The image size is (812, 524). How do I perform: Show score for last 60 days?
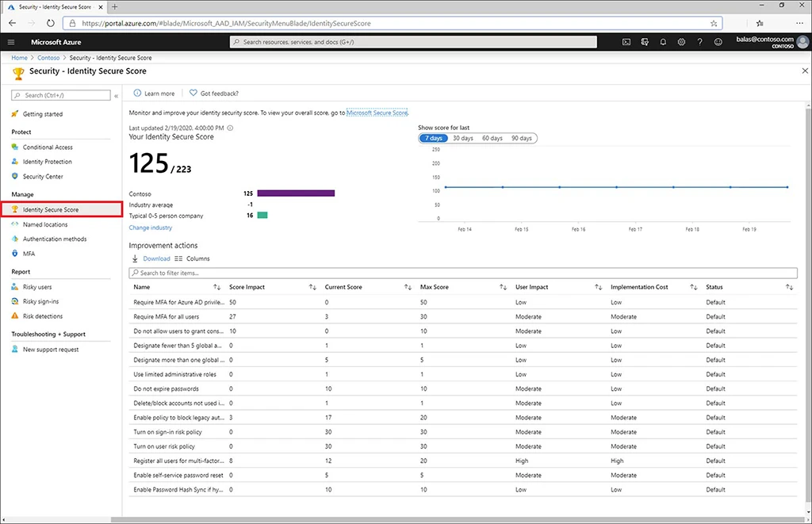pos(492,138)
